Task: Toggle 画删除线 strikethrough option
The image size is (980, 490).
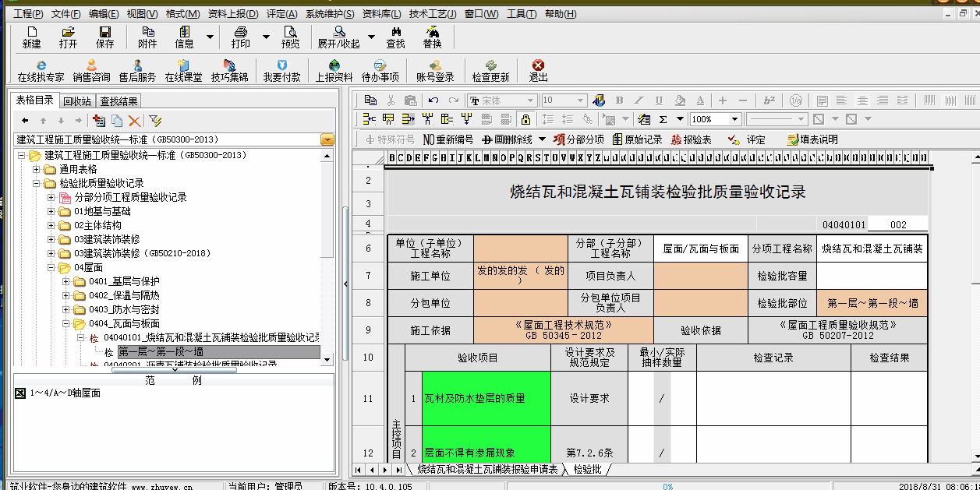Action: coord(508,139)
